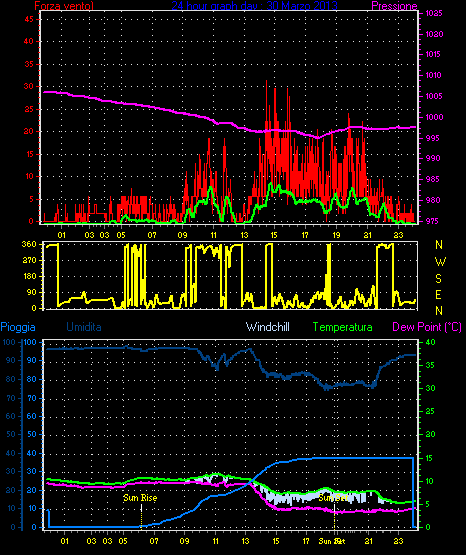
Task: Click hour '21' on the lower graph time axis
Action: 369,541
